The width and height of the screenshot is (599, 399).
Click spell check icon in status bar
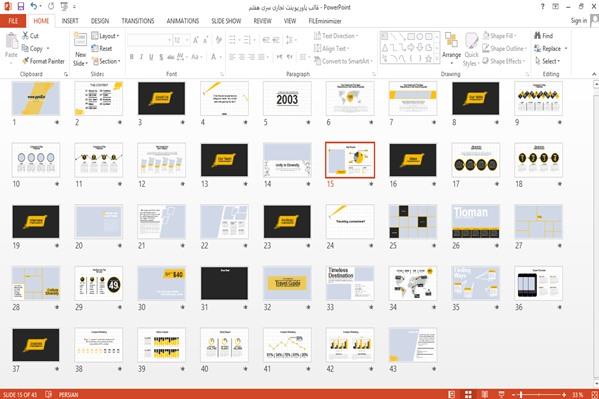pyautogui.click(x=49, y=394)
